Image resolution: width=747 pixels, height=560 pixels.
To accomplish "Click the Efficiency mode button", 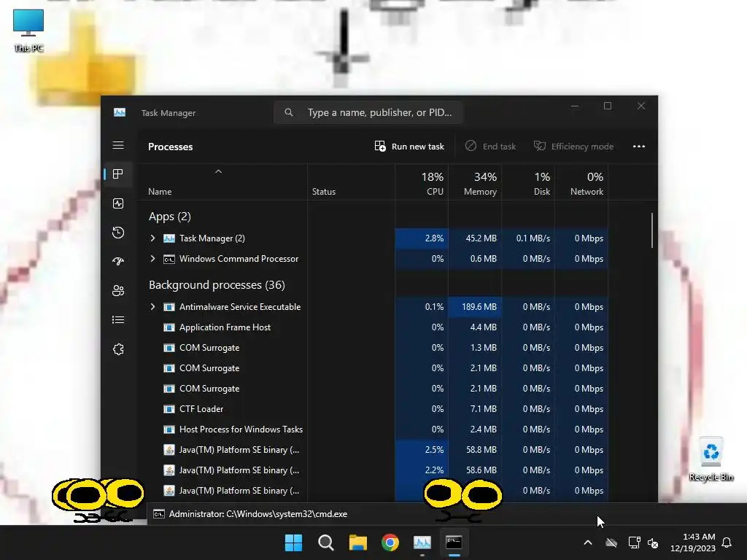I will point(573,146).
